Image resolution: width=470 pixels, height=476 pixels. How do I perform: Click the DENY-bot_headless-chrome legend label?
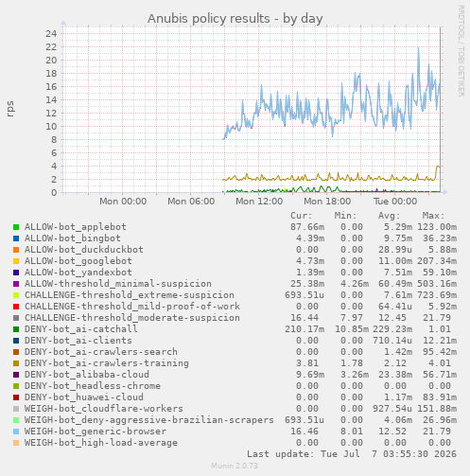(x=93, y=386)
